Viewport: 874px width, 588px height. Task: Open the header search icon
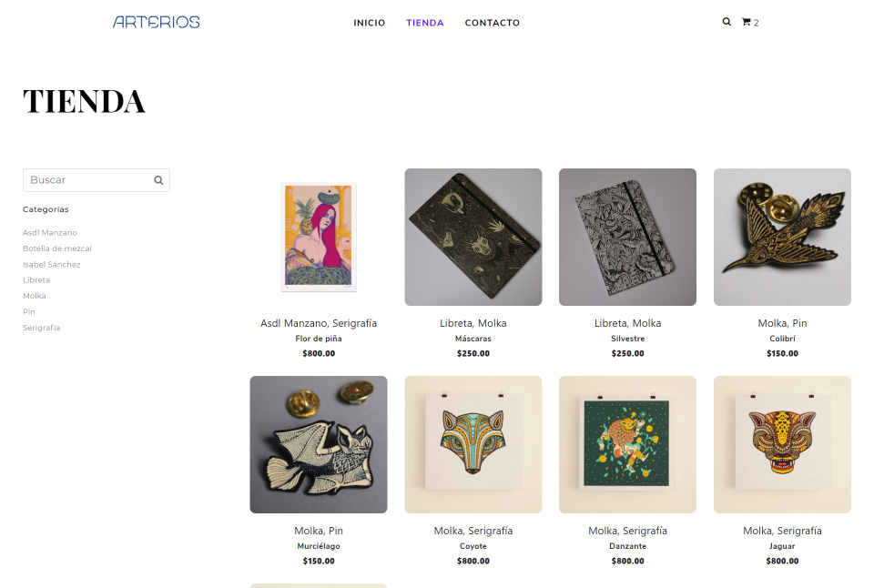[727, 22]
